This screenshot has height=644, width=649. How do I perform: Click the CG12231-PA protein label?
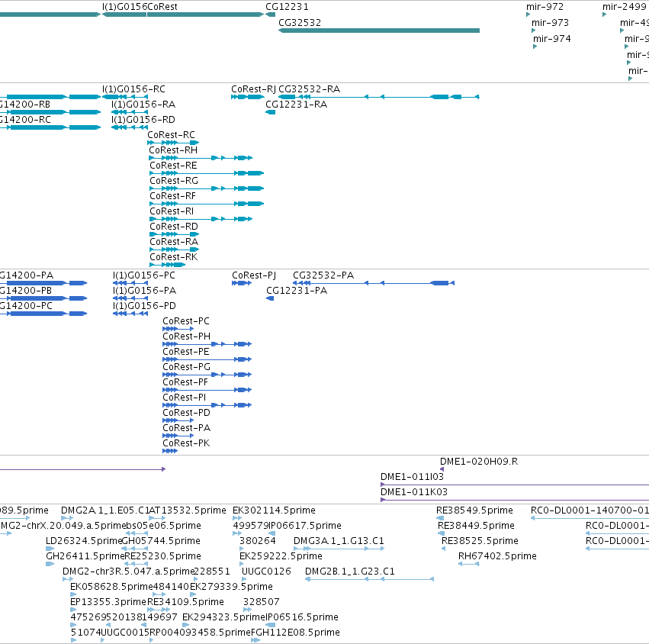pos(297,291)
